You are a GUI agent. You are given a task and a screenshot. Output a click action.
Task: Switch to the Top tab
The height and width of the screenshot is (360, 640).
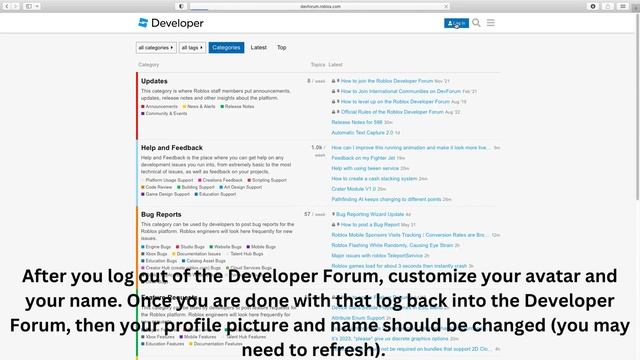(282, 47)
